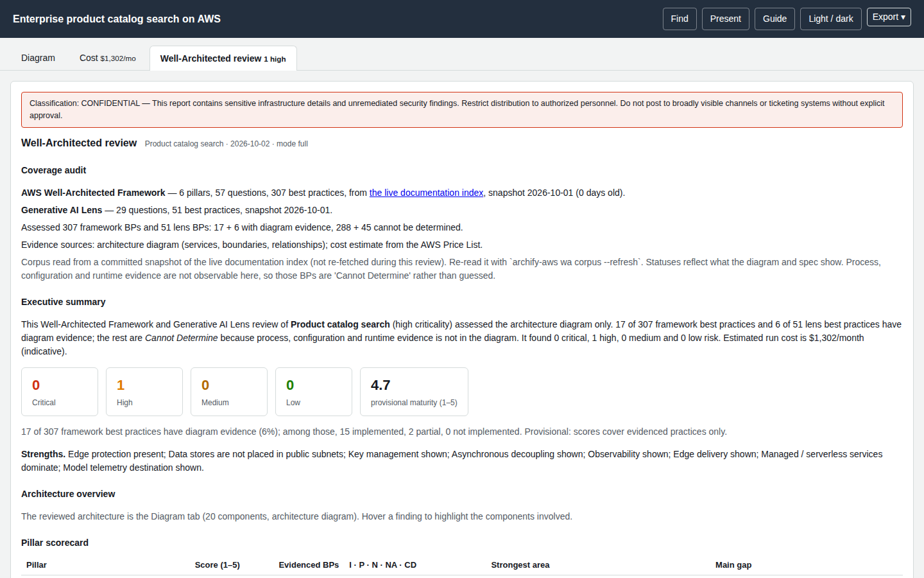Click the CONFIDENTIAL classification banner

click(462, 110)
